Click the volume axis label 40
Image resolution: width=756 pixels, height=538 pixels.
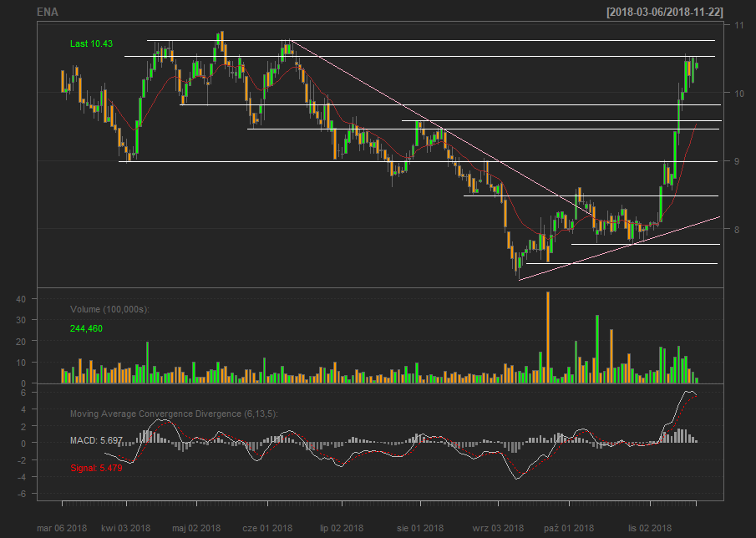click(x=20, y=299)
